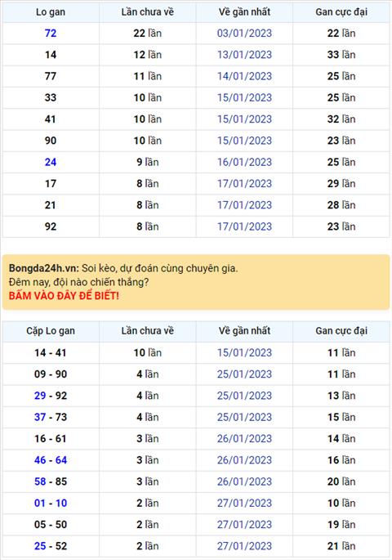Click the '16 lần' Gan cực đại cell

click(341, 460)
